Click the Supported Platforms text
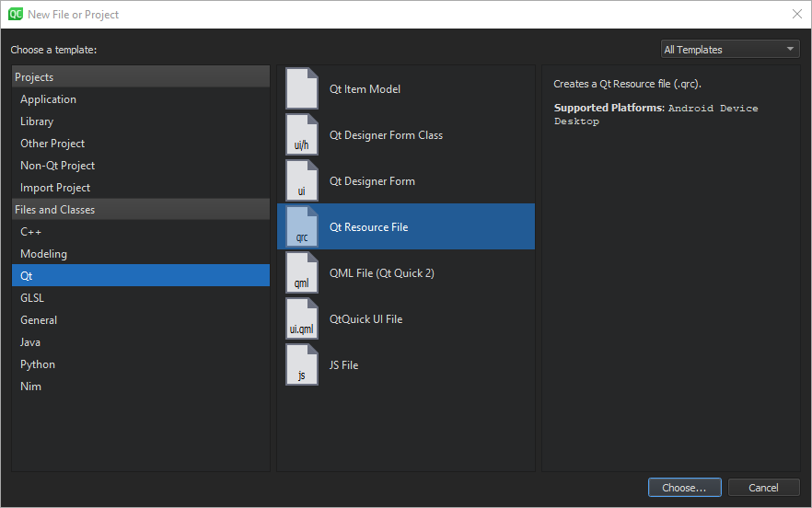Screen dimensions: 812x508 (x=656, y=114)
